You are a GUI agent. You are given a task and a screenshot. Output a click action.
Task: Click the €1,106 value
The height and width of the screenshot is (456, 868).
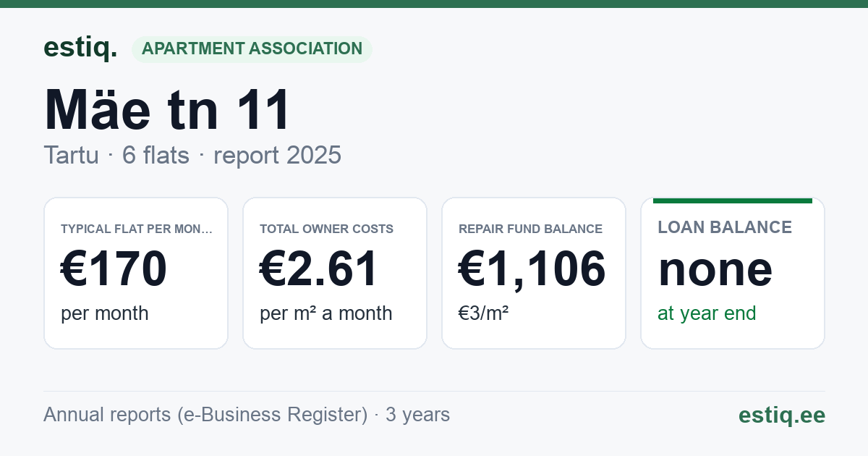point(532,269)
